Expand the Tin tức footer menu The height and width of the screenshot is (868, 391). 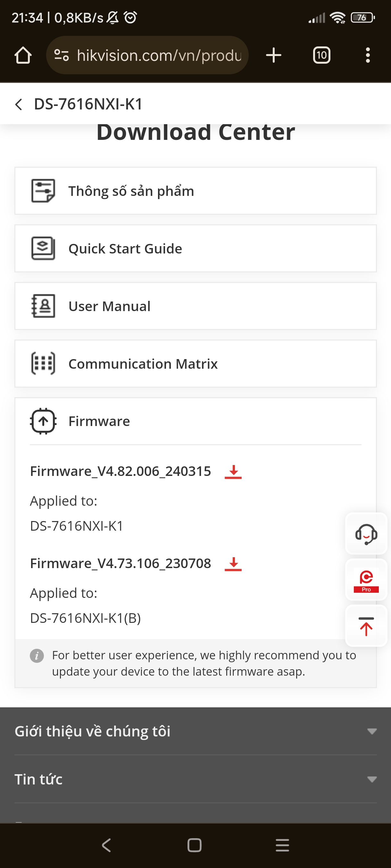195,779
